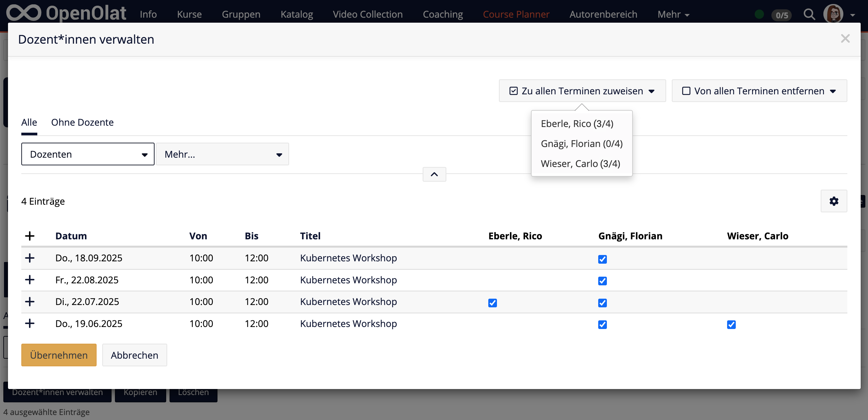Image resolution: width=868 pixels, height=420 pixels.
Task: Expand row plus for 19.06.2025 entry
Action: click(30, 323)
